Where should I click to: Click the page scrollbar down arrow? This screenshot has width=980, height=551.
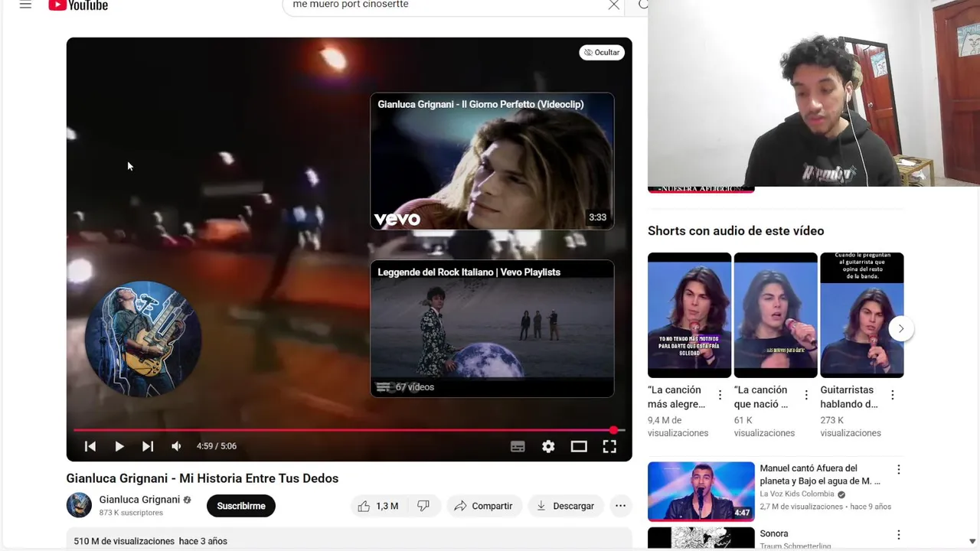(972, 541)
